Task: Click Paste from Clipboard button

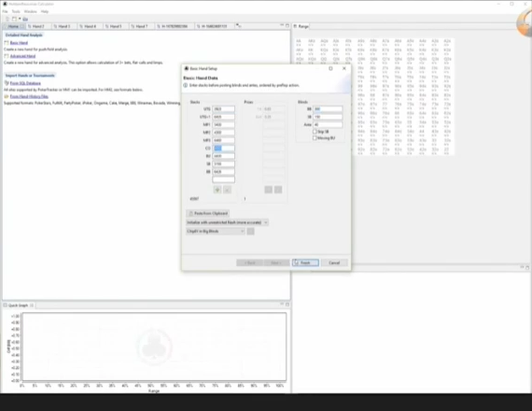Action: click(207, 213)
